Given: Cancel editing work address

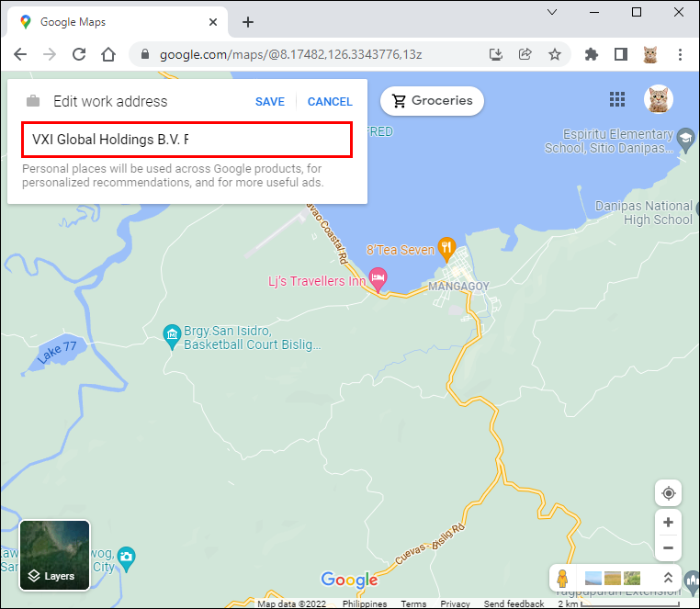Looking at the screenshot, I should (330, 102).
